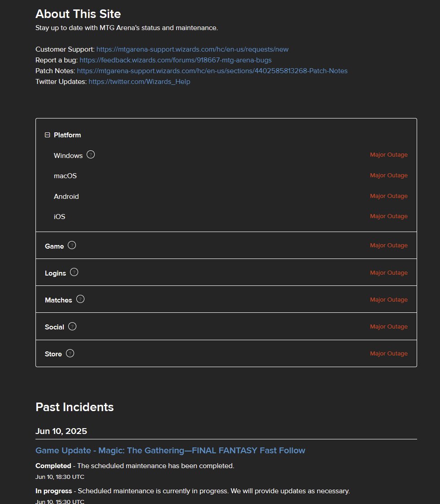This screenshot has height=504, width=440.
Task: Open the Patch Notes link
Action: (x=212, y=71)
